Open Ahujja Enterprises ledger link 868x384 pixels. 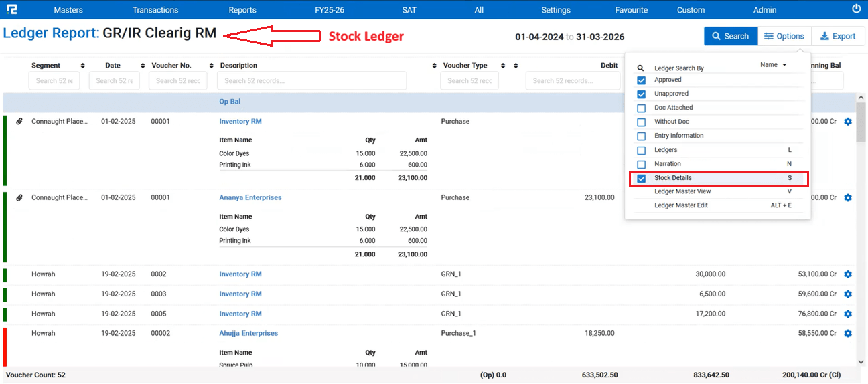coord(248,334)
